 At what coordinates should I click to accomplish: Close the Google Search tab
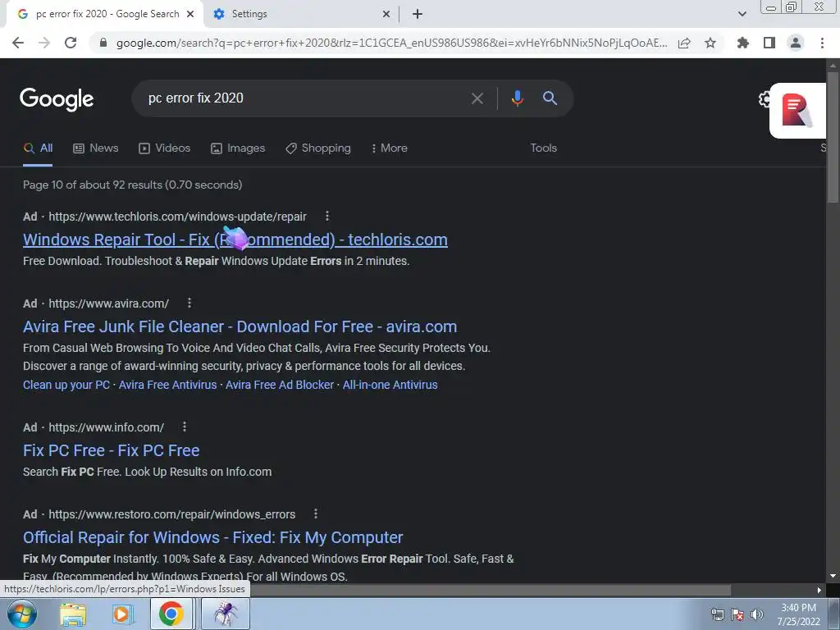pos(190,14)
